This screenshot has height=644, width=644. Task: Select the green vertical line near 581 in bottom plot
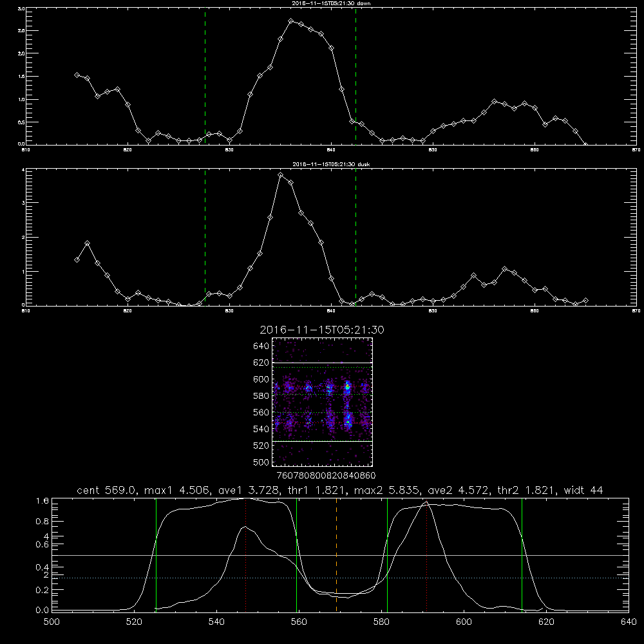coord(387,554)
